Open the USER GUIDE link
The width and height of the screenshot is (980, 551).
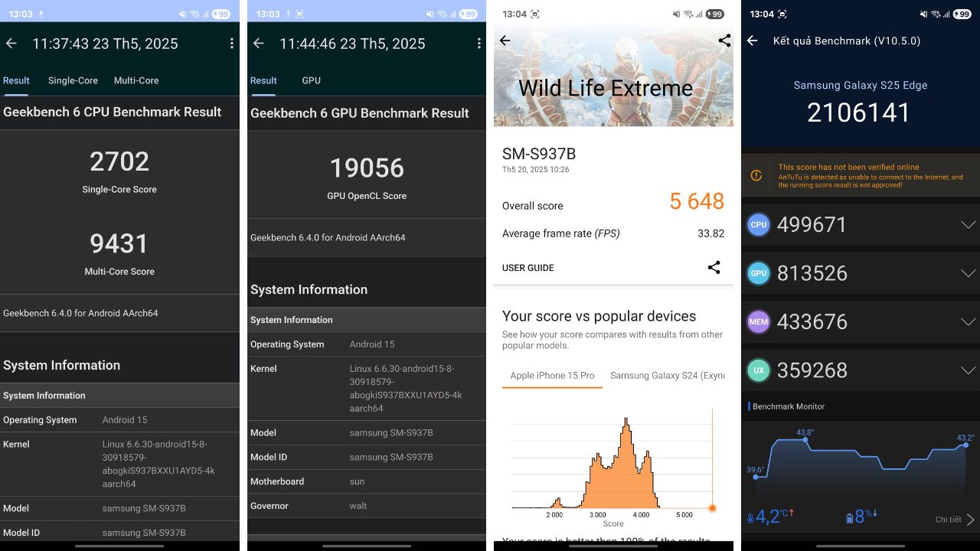click(x=528, y=268)
